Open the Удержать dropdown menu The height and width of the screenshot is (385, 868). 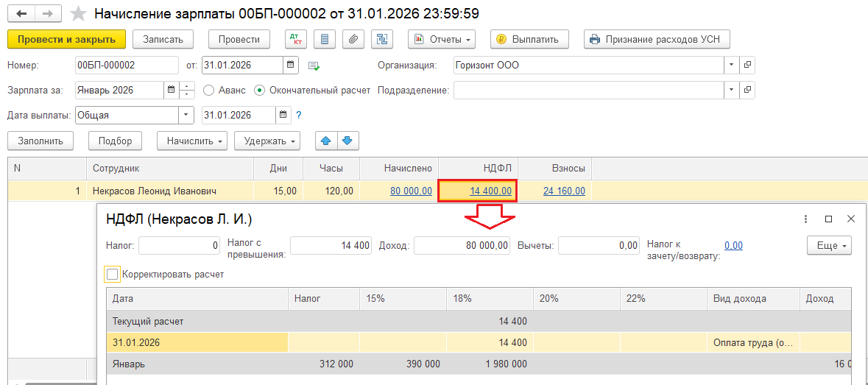(x=267, y=141)
